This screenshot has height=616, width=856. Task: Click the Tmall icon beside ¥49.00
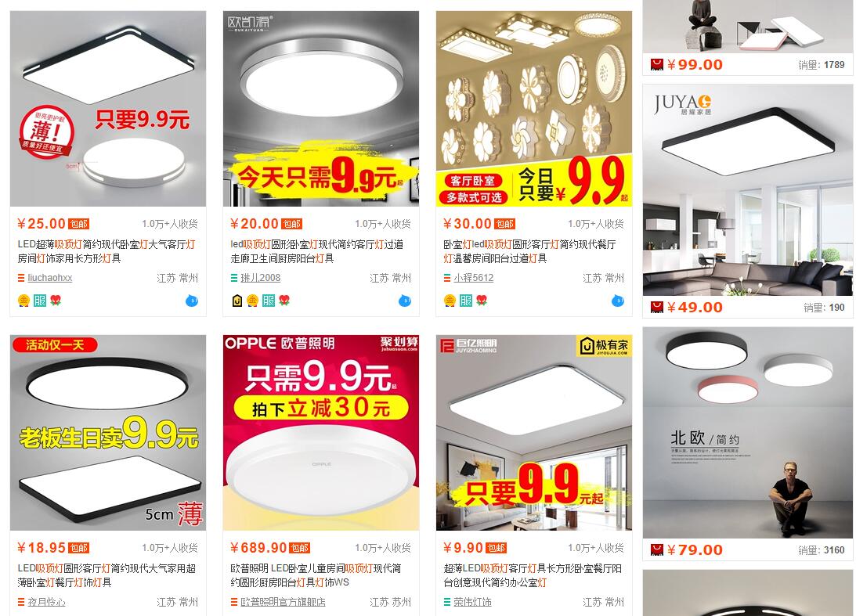657,308
